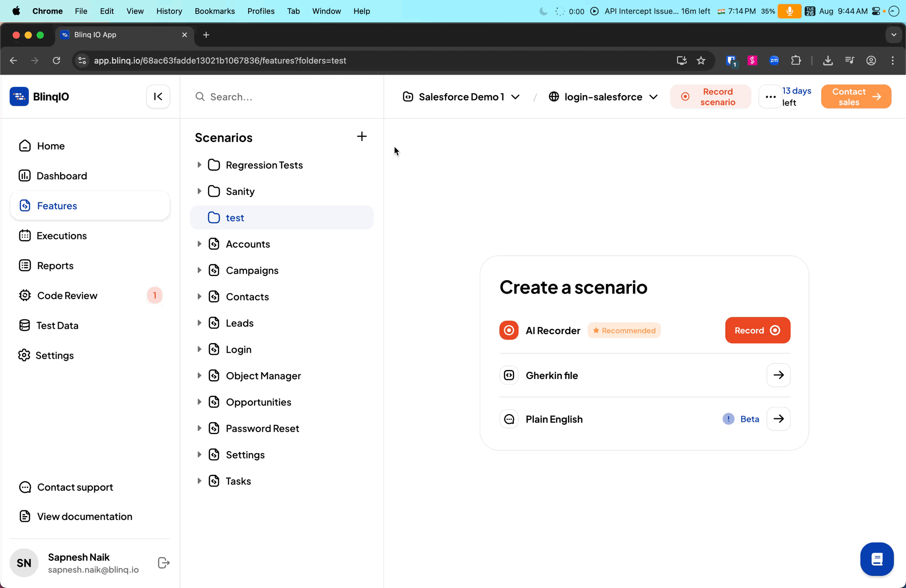Image resolution: width=906 pixels, height=588 pixels.
Task: Expand the Opportunities feature item
Action: pyautogui.click(x=199, y=402)
